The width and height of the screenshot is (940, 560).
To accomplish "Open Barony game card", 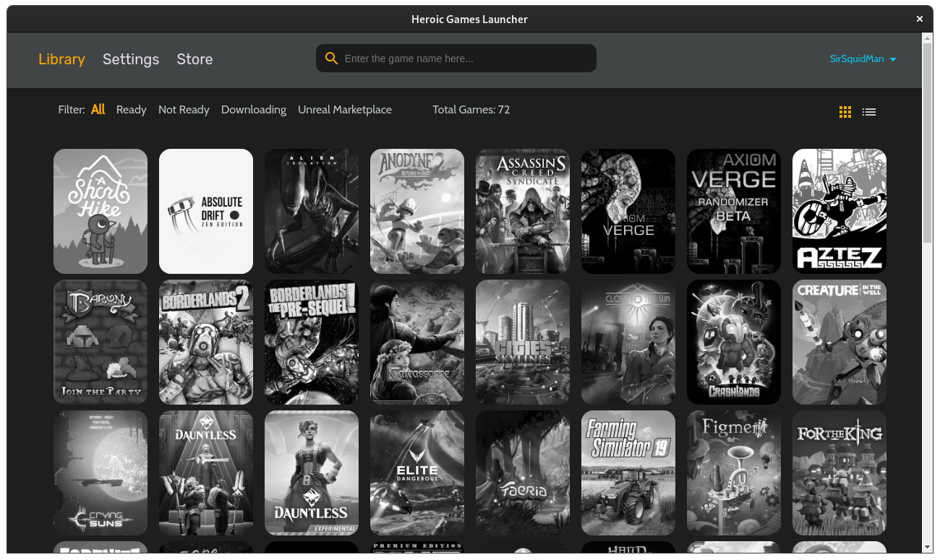I will coord(101,342).
